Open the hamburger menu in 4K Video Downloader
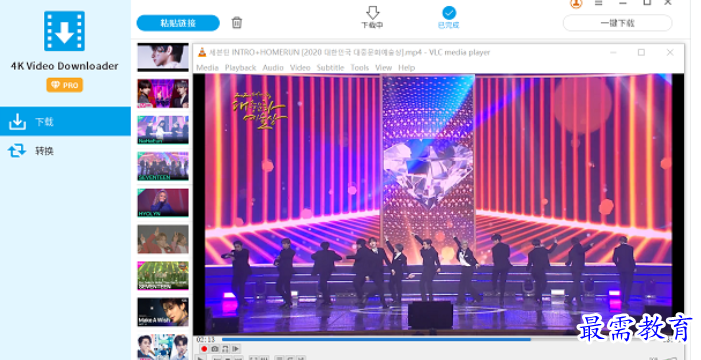The image size is (701, 360). [x=599, y=3]
